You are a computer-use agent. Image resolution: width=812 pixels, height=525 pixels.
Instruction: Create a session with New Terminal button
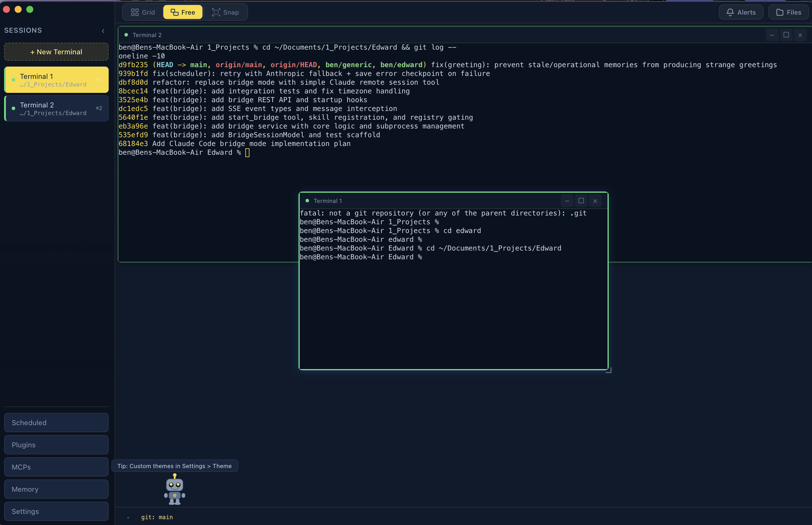56,51
